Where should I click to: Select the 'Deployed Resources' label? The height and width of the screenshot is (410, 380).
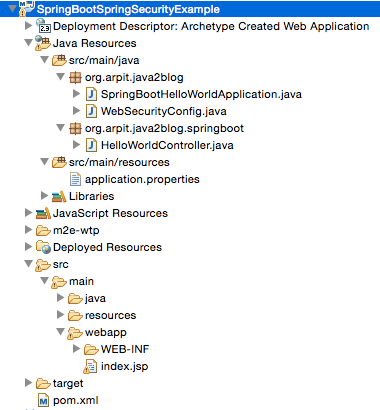click(107, 248)
